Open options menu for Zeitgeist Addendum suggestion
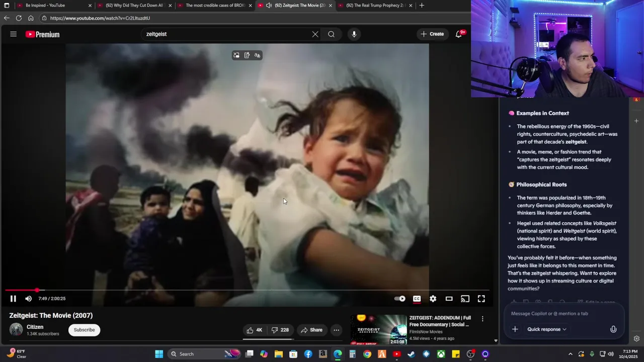The width and height of the screenshot is (644, 362). coord(482,319)
